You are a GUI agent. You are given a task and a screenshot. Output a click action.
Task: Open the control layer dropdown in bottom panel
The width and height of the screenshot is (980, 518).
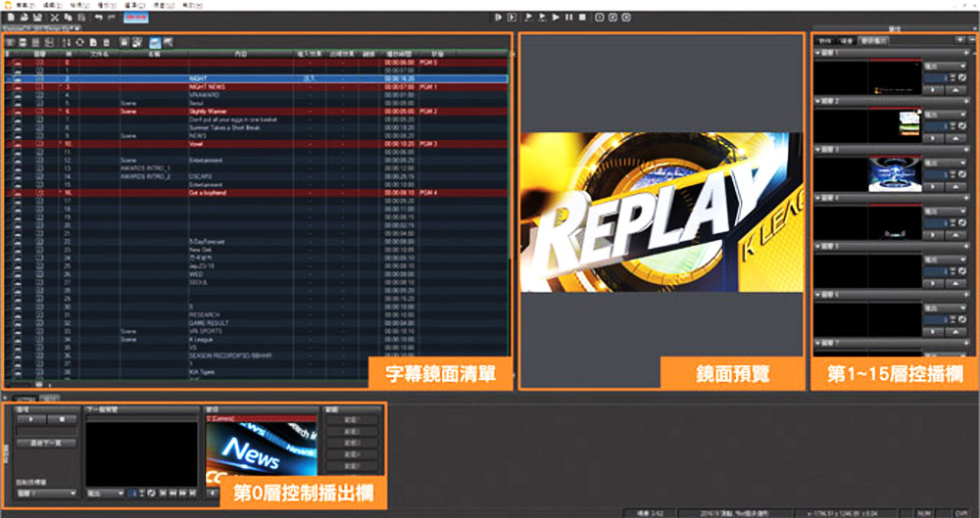[x=46, y=494]
